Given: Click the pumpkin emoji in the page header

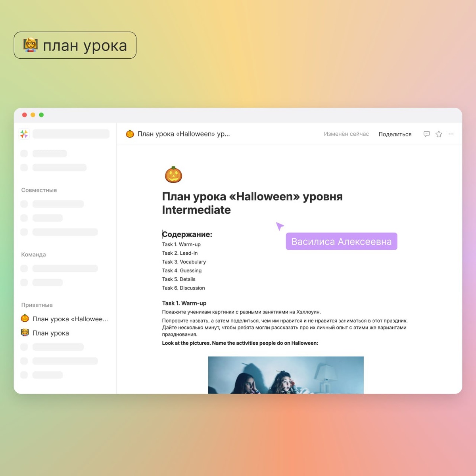Looking at the screenshot, I should tap(130, 134).
